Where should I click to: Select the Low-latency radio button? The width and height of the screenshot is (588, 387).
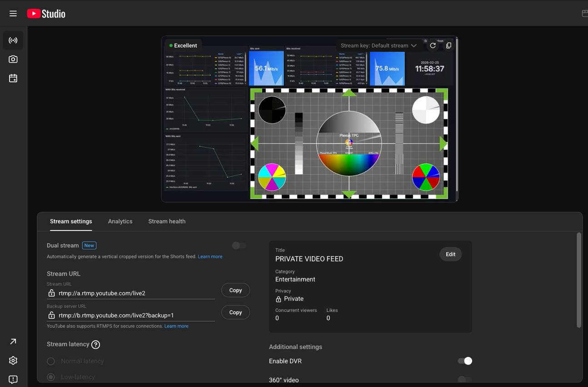tap(51, 377)
